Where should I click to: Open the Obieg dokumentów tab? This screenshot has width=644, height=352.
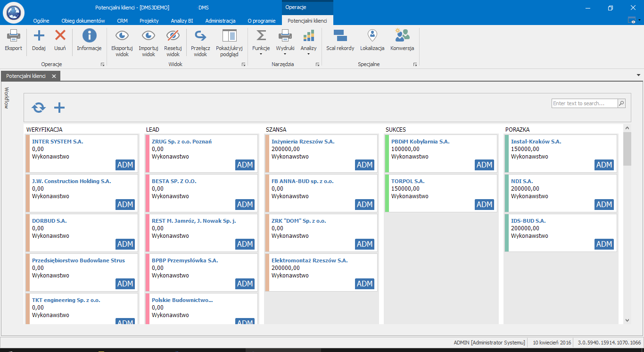coord(83,21)
